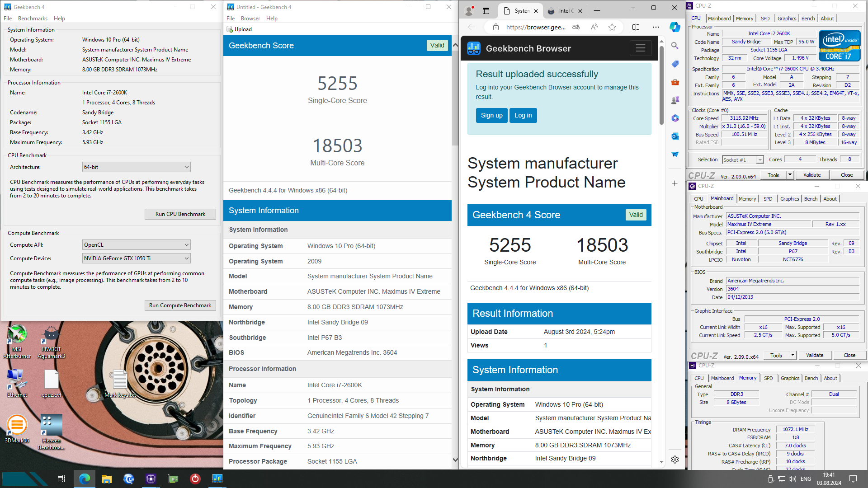The height and width of the screenshot is (488, 868).
Task: Open Help menu in Geekbench 4 window
Action: pyautogui.click(x=59, y=19)
